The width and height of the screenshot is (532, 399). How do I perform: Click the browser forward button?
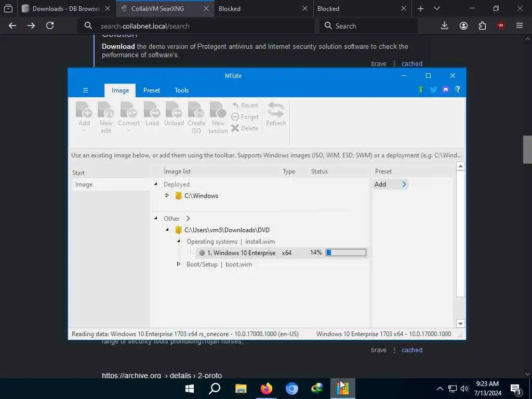coord(31,26)
